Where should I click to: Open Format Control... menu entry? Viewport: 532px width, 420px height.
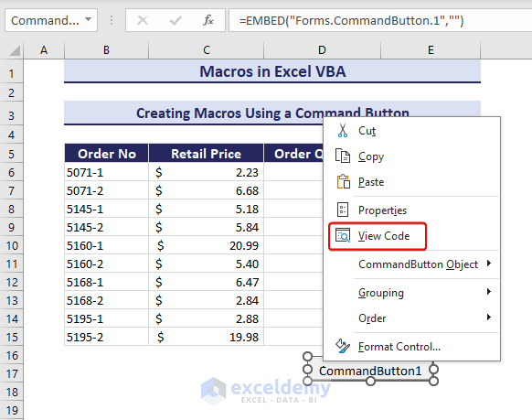(x=411, y=346)
